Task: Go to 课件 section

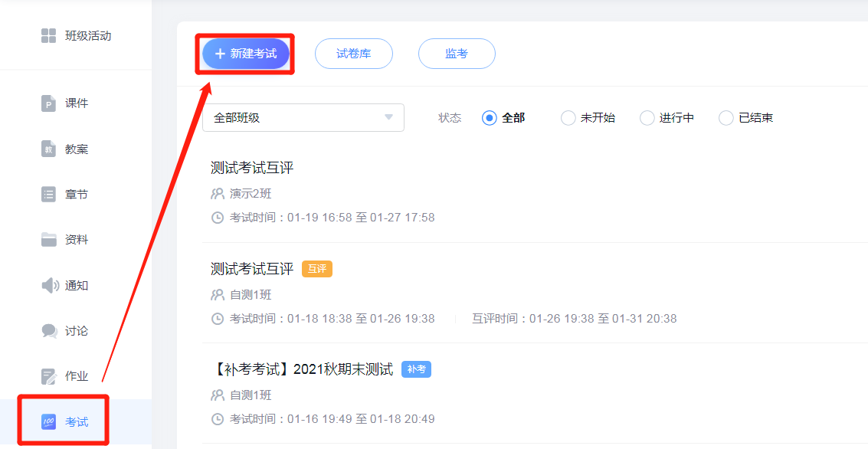Action: point(76,103)
